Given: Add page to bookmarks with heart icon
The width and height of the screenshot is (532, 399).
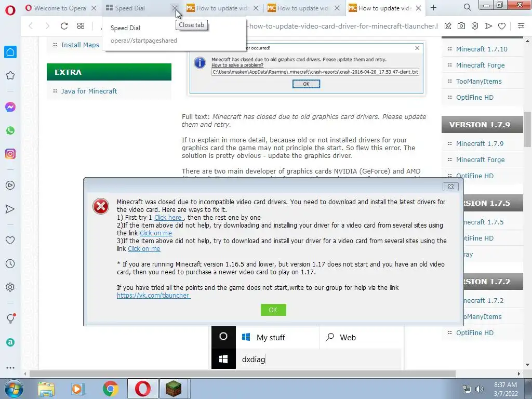Looking at the screenshot, I should pos(502,26).
